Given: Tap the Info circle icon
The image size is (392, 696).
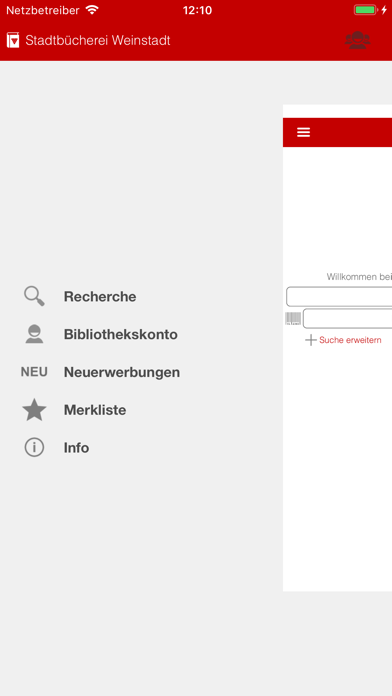Looking at the screenshot, I should 34,447.
